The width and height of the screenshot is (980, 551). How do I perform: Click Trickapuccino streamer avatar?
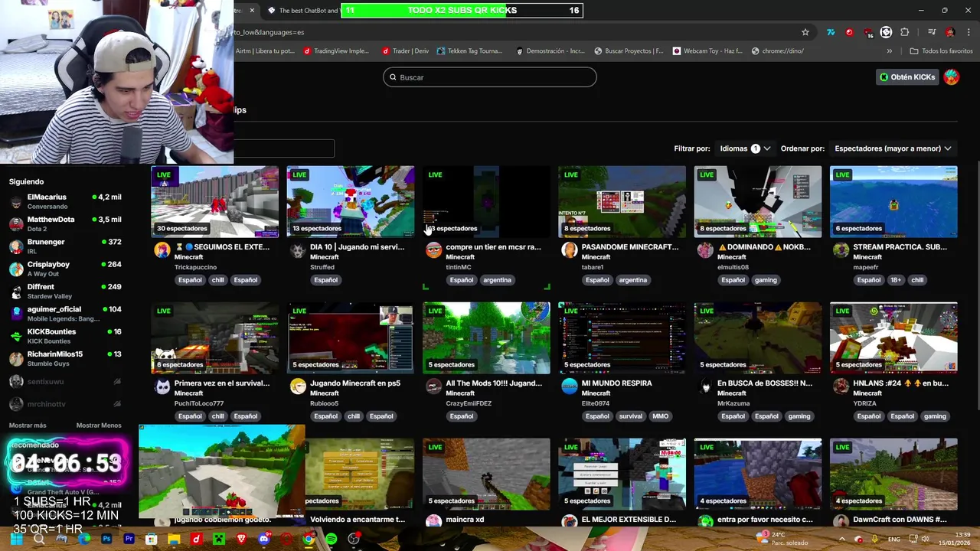162,250
